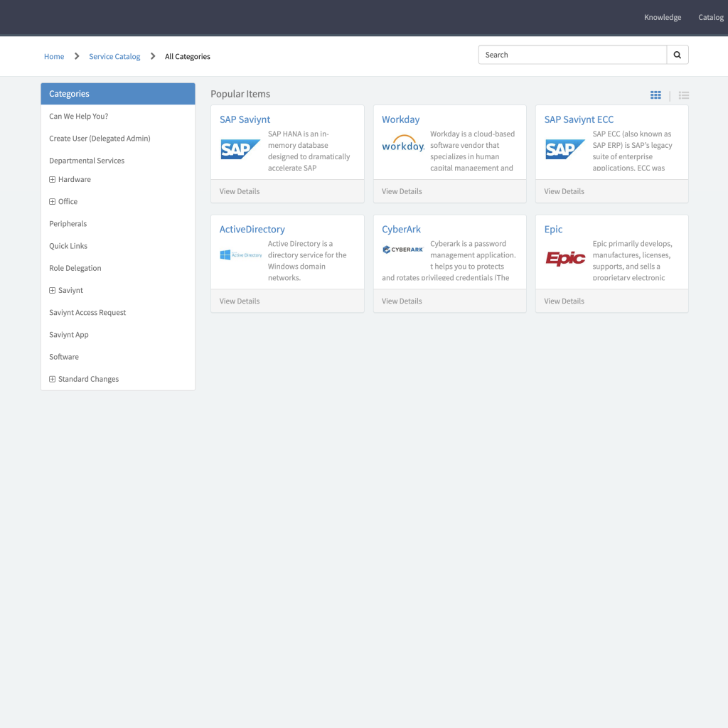Open the Role Delegation category
Image resolution: width=728 pixels, height=728 pixels.
click(75, 268)
